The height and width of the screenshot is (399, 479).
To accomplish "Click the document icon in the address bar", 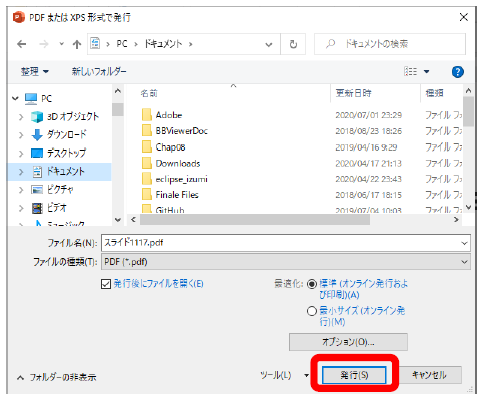I will coord(95,43).
